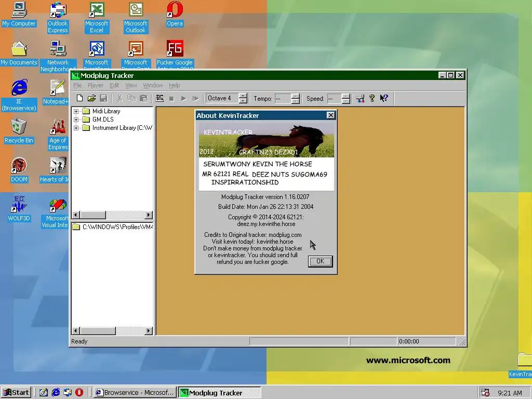532x399 pixels.
Task: Open the WOLF3D desktop icon
Action: pyautogui.click(x=19, y=209)
